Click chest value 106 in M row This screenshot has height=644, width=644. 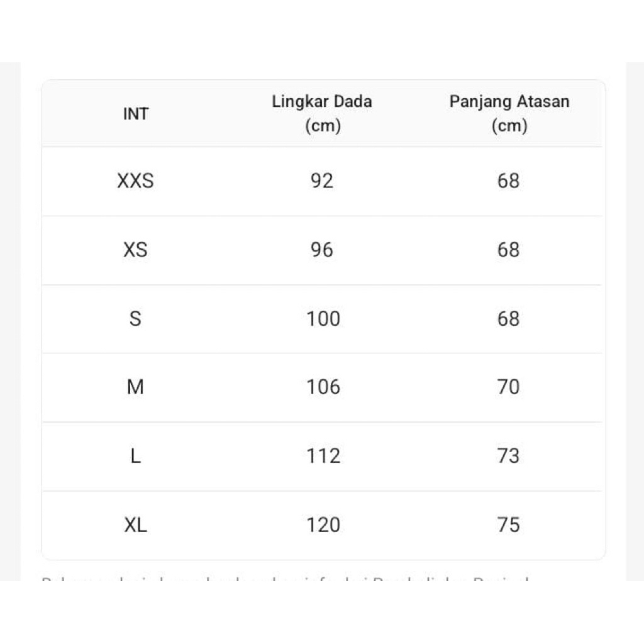point(323,387)
